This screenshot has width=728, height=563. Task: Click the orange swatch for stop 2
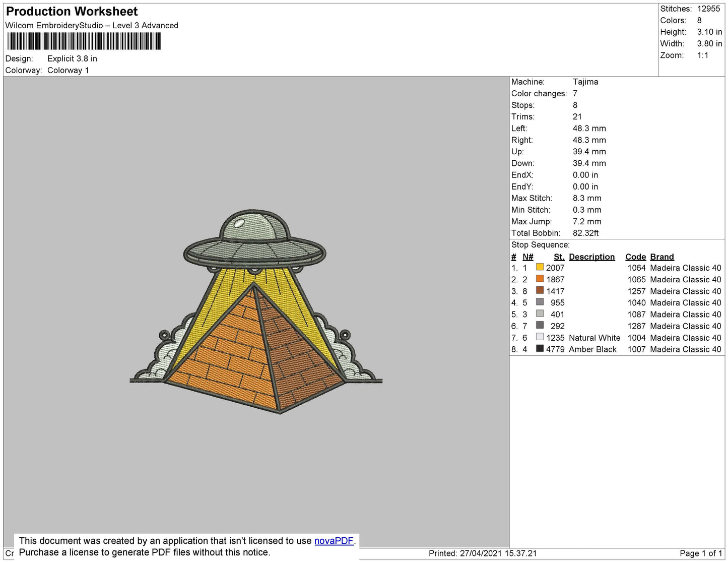(x=540, y=279)
